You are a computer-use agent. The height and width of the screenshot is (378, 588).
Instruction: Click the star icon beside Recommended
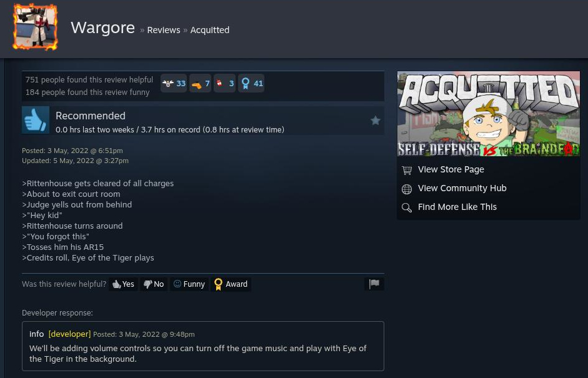376,121
